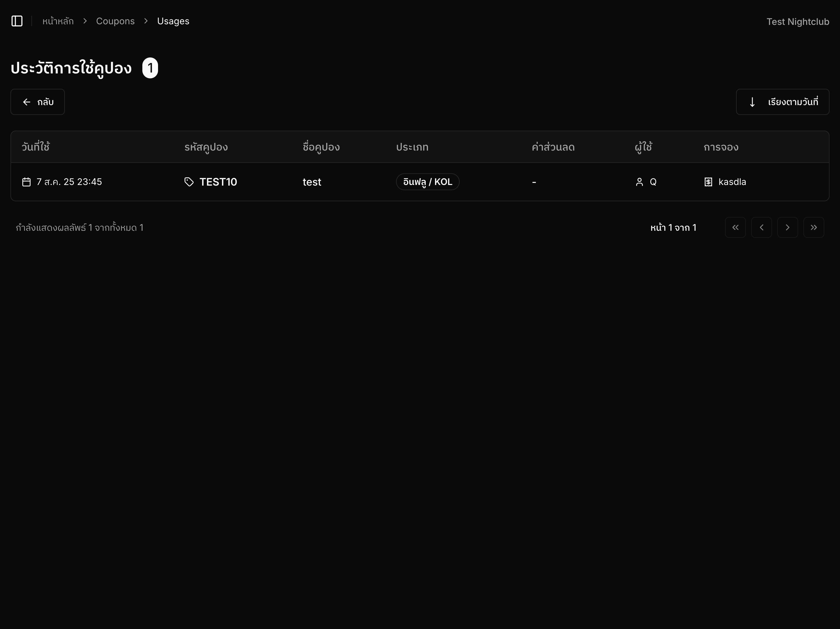Click the วันที่ใช้ column header
Viewport: 840px width, 629px height.
[x=36, y=147]
